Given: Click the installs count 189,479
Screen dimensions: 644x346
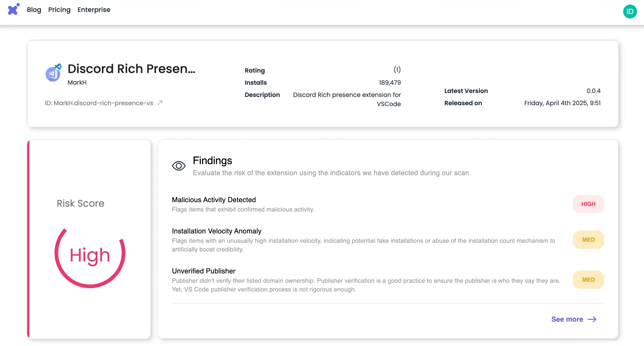Looking at the screenshot, I should 390,83.
